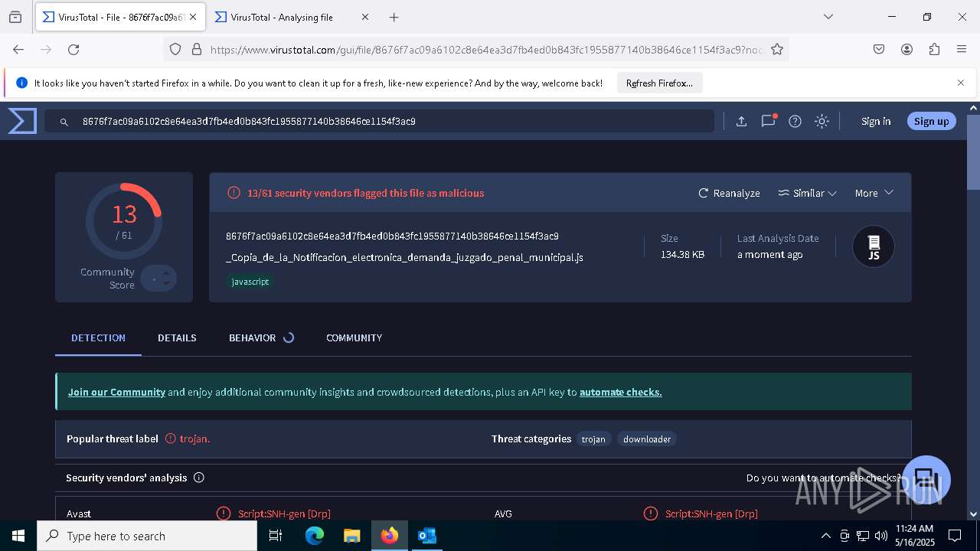Switch to VirusTotal - Analysing file tab
This screenshot has width=980, height=551.
coord(282,17)
